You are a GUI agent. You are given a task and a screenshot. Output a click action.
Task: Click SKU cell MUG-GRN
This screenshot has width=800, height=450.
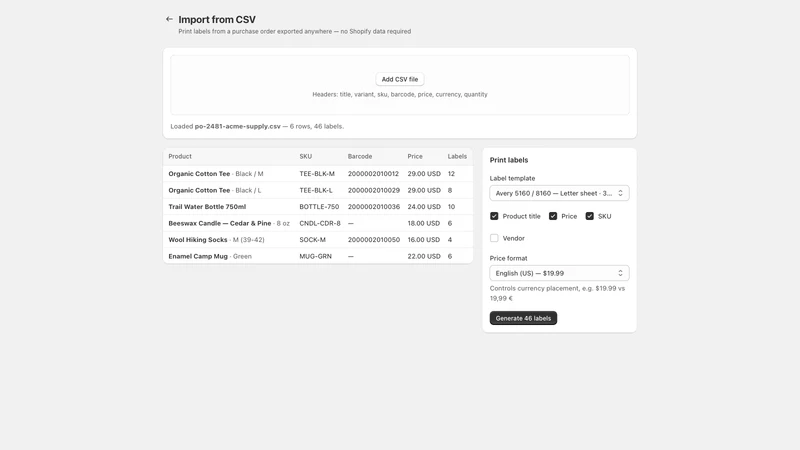315,256
